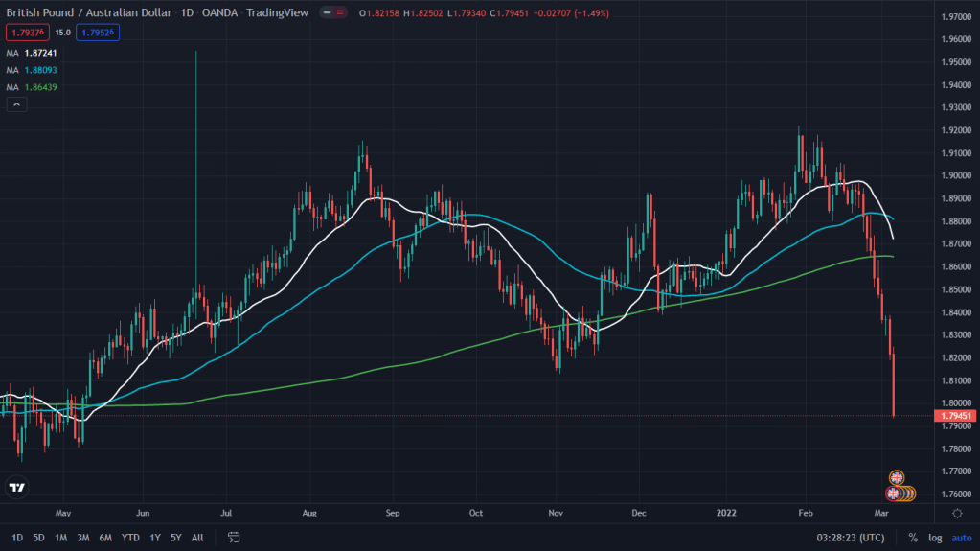Click the blue buy price 1.79526 button
Viewport: 980px width, 551px height.
[x=100, y=32]
